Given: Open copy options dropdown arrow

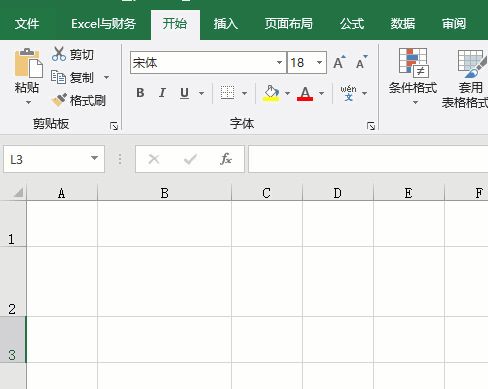Looking at the screenshot, I should [106, 77].
